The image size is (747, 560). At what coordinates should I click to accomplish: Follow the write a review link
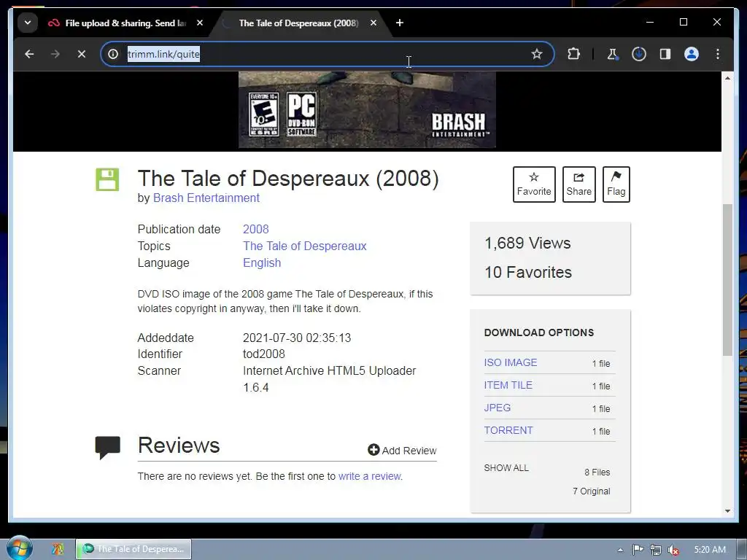pyautogui.click(x=369, y=476)
